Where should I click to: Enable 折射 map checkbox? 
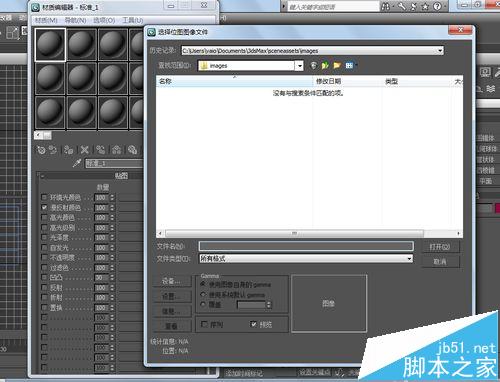(x=44, y=297)
